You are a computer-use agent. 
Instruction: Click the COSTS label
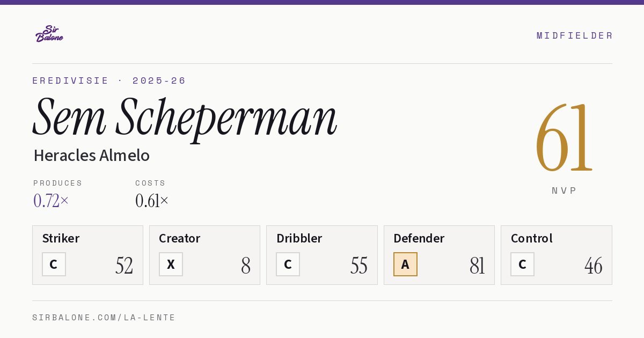tap(151, 183)
